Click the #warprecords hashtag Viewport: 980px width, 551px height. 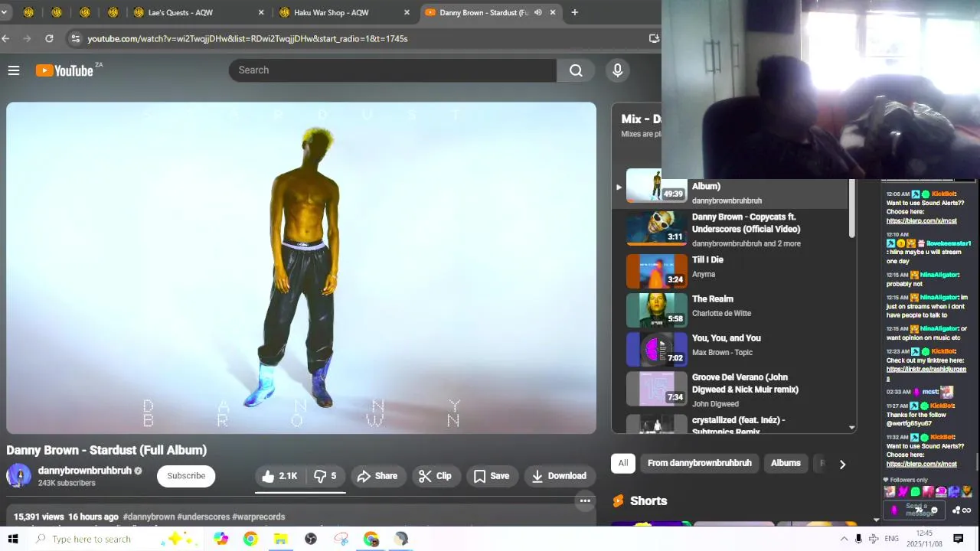coord(259,517)
